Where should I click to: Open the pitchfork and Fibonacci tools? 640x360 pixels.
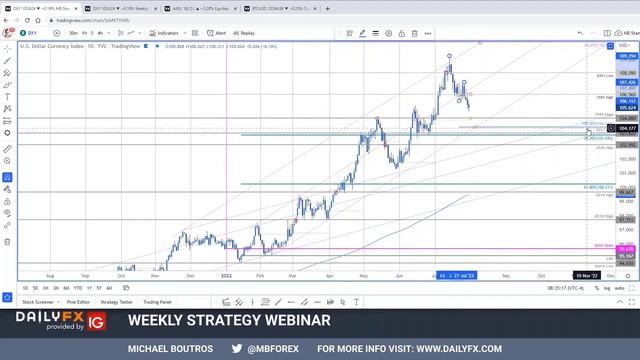point(7,73)
